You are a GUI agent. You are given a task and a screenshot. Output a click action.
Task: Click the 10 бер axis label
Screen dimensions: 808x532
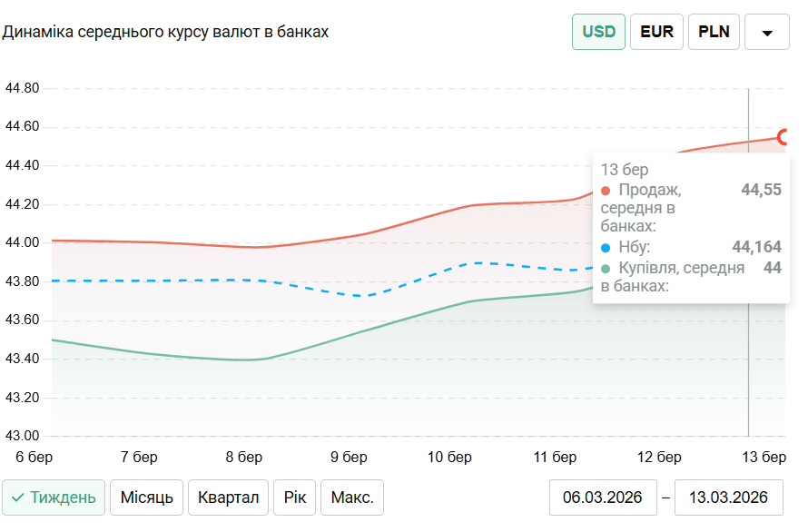point(450,456)
